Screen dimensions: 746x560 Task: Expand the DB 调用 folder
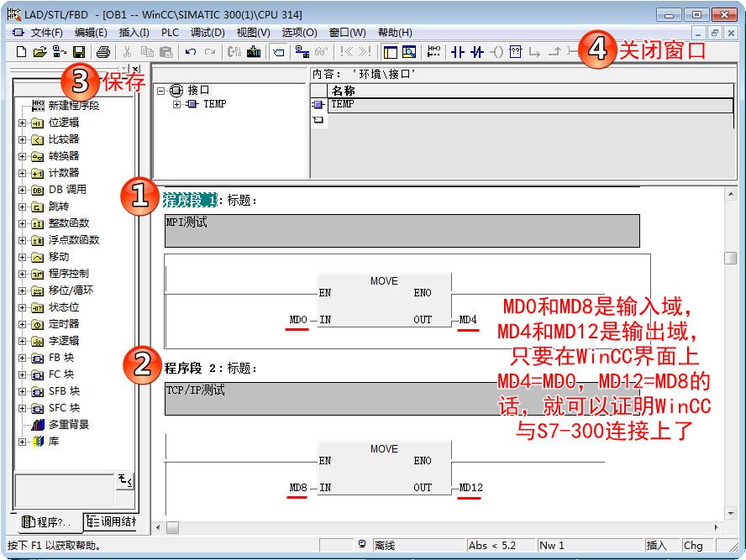[22, 190]
